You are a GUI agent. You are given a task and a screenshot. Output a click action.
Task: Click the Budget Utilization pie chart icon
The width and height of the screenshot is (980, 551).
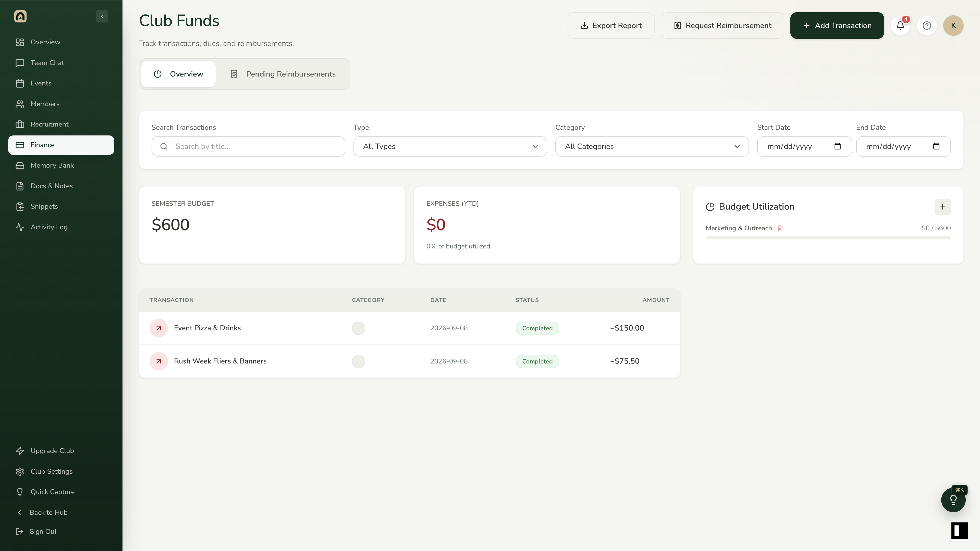click(x=710, y=207)
